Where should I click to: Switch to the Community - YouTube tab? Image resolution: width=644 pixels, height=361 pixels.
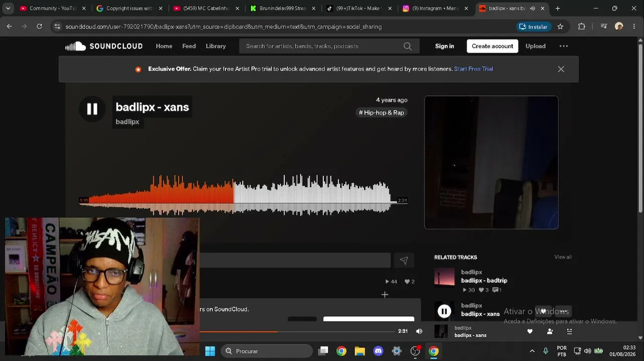pos(53,9)
